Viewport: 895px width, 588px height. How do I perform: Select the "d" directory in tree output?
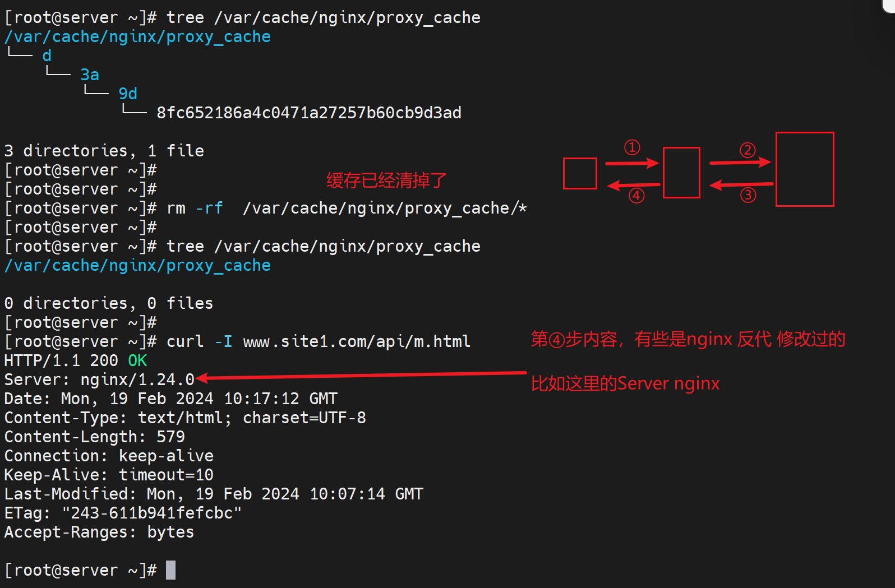[47, 55]
